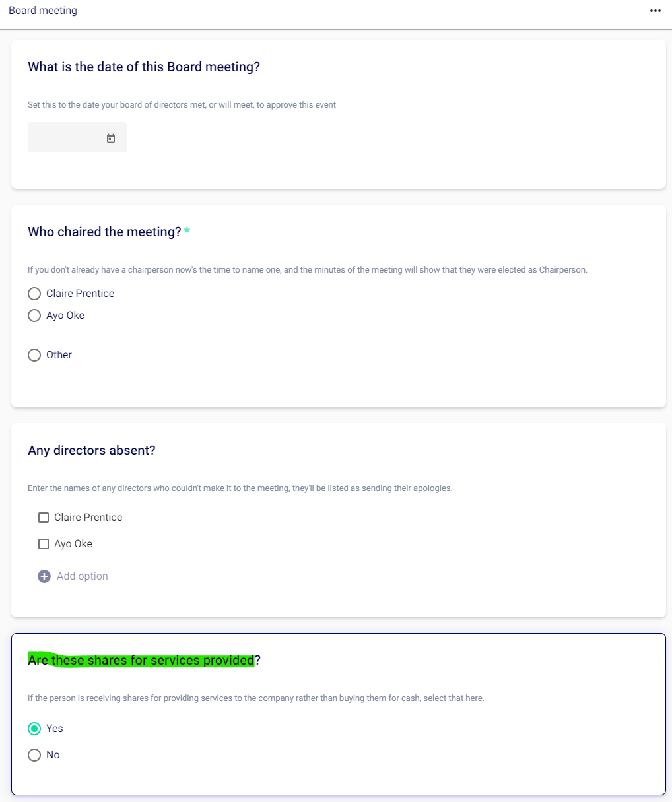Click the calendar icon in date field

coord(111,138)
